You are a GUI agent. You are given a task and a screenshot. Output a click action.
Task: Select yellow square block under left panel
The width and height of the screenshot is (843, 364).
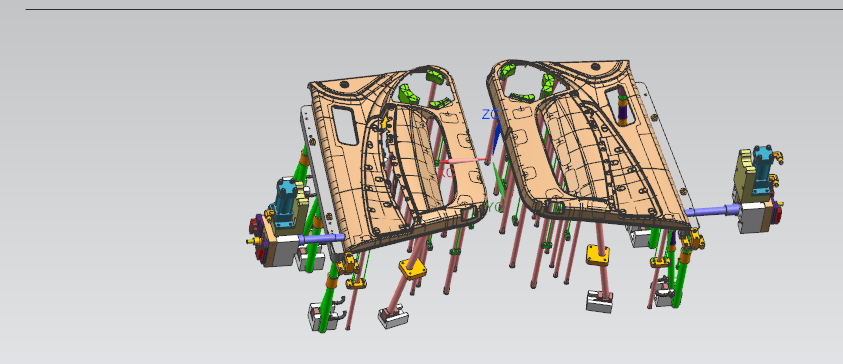tap(412, 268)
